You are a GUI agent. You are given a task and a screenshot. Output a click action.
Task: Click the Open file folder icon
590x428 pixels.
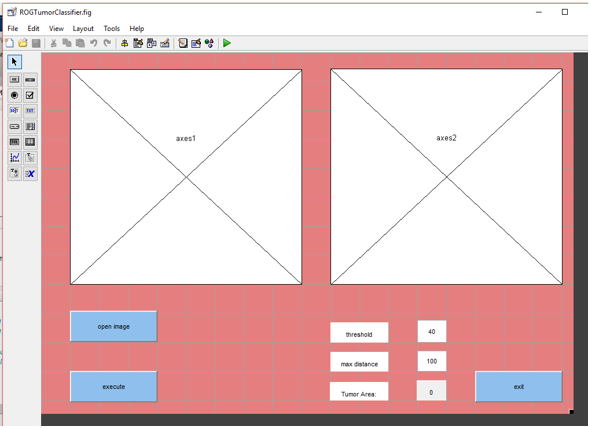pyautogui.click(x=23, y=43)
